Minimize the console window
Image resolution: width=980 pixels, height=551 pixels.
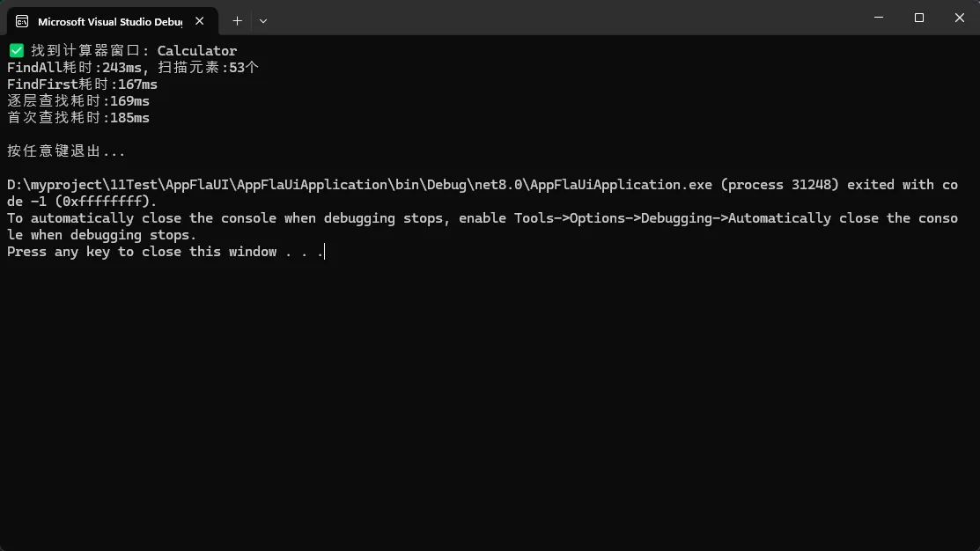(x=879, y=18)
